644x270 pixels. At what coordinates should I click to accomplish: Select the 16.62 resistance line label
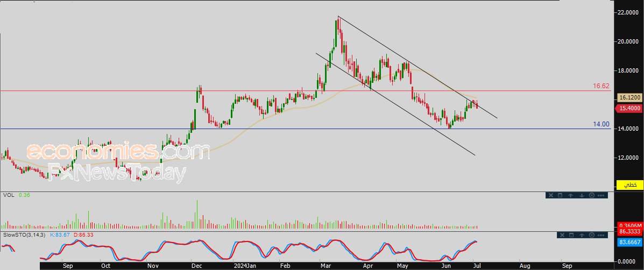[x=601, y=86]
